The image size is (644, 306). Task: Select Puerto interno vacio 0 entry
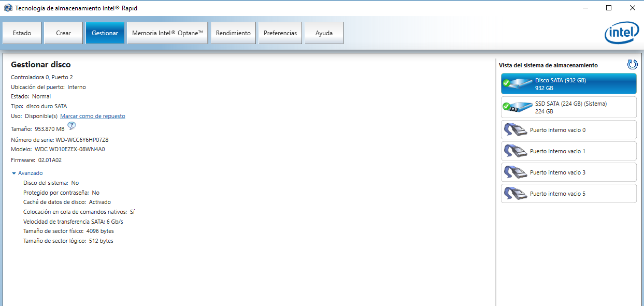coord(569,130)
